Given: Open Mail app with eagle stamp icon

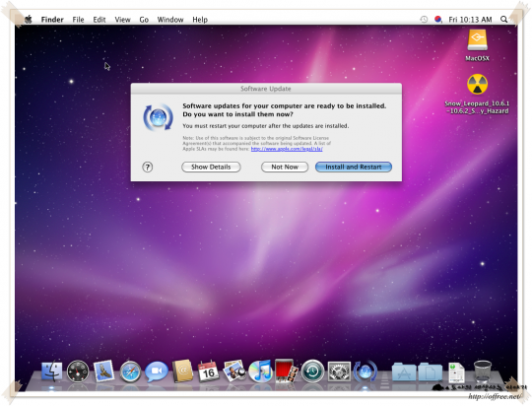Looking at the screenshot, I should click(103, 372).
